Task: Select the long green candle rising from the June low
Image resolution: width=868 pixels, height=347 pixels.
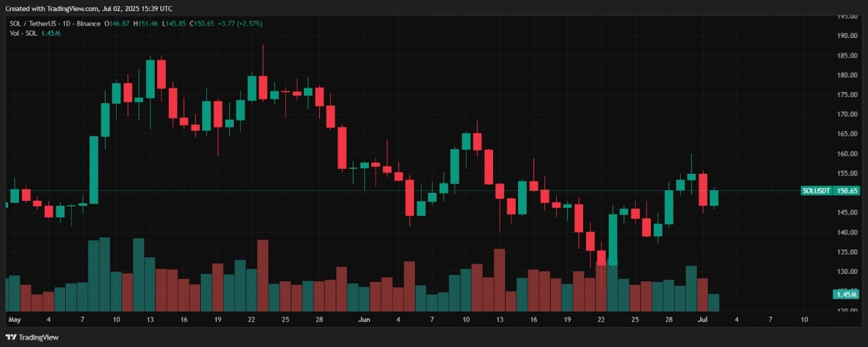Action: click(613, 239)
